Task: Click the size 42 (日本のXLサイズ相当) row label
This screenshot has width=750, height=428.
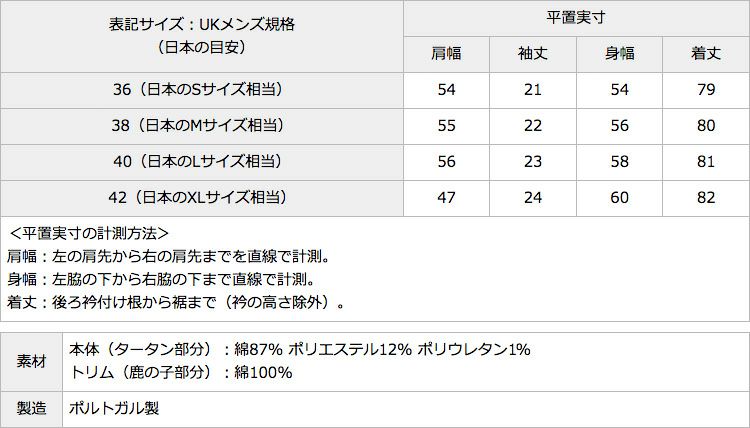Action: tap(202, 197)
